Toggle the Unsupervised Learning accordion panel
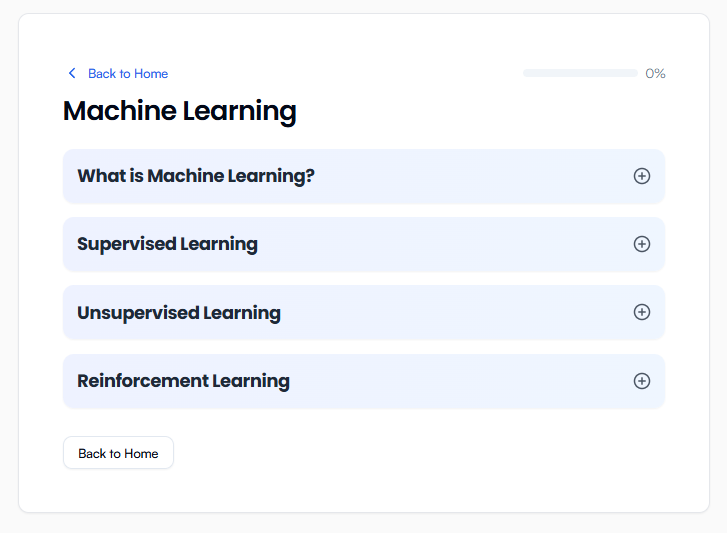This screenshot has height=533, width=727. click(x=450, y=312)
